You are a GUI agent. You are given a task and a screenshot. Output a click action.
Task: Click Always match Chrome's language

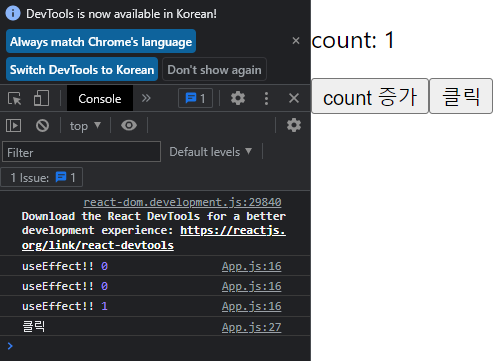click(x=101, y=41)
